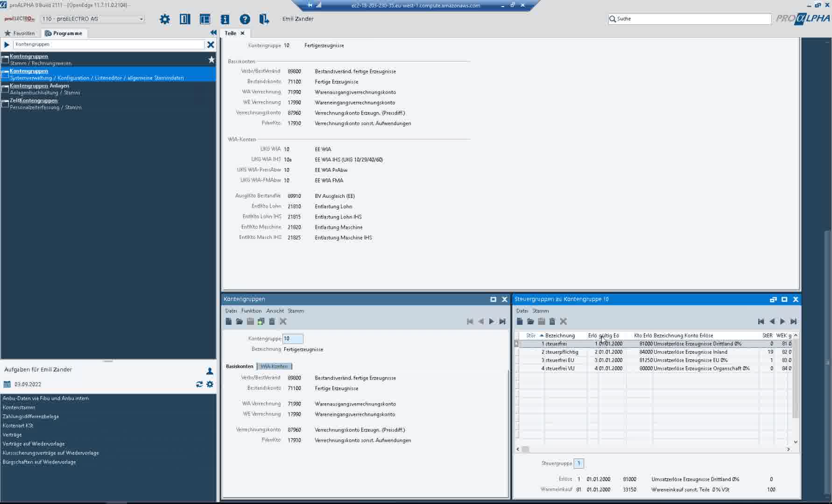The width and height of the screenshot is (832, 504).
Task: Jump to first record in Steuergruppen window
Action: (x=761, y=322)
